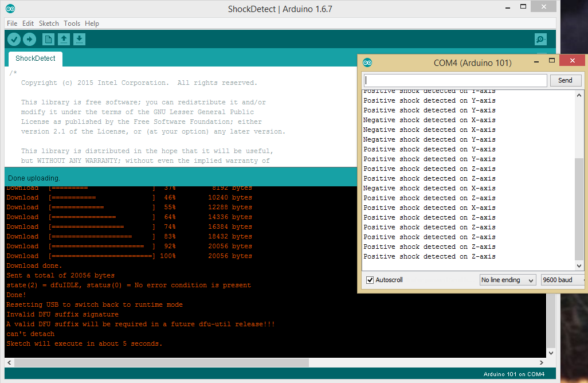Open Serial Monitor with the magnifier icon
The image size is (588, 383).
540,39
